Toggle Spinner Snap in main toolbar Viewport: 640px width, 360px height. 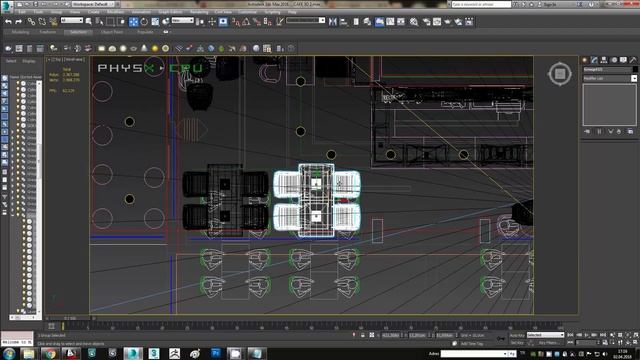[x=267, y=22]
